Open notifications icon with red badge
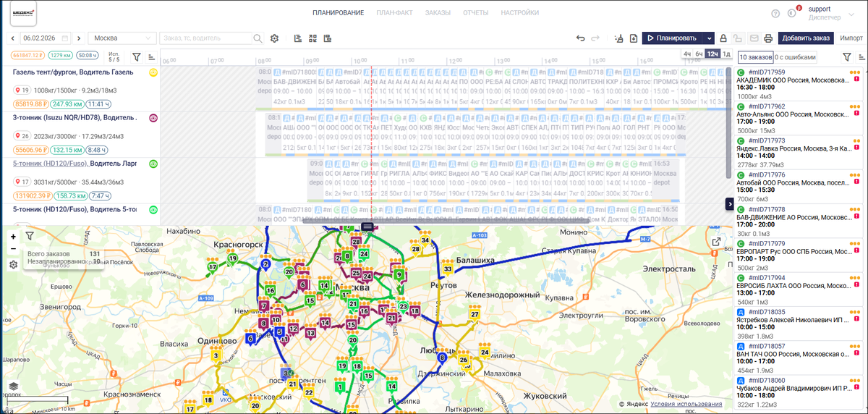Viewport: 868px width, 414px height. click(793, 12)
